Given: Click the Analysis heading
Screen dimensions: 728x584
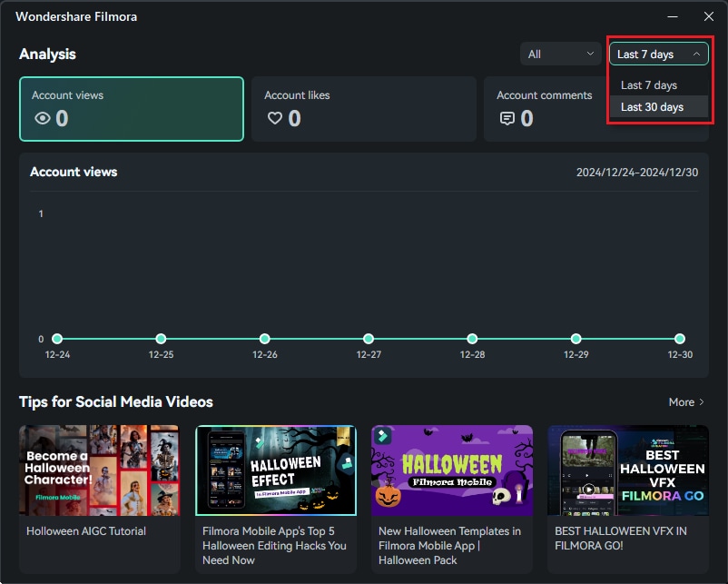Looking at the screenshot, I should tap(47, 54).
